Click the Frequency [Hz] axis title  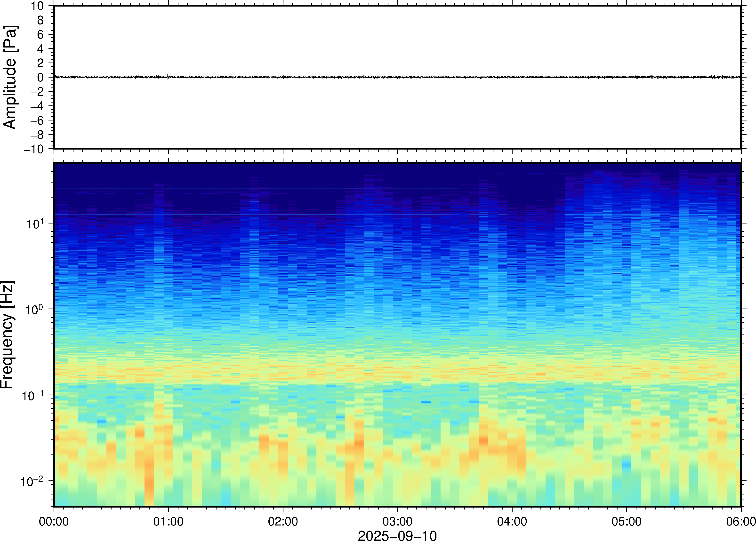tap(7, 335)
